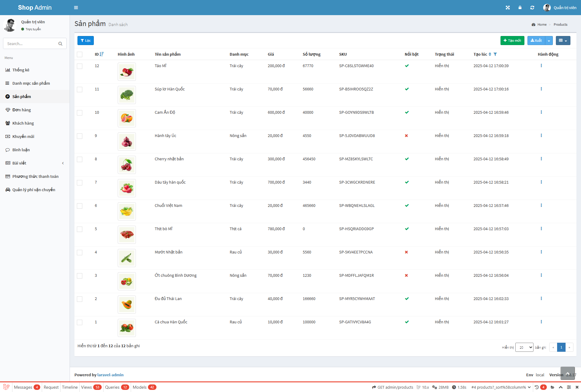Close the debugbar with X icon
581x392 pixels.
coord(577,387)
